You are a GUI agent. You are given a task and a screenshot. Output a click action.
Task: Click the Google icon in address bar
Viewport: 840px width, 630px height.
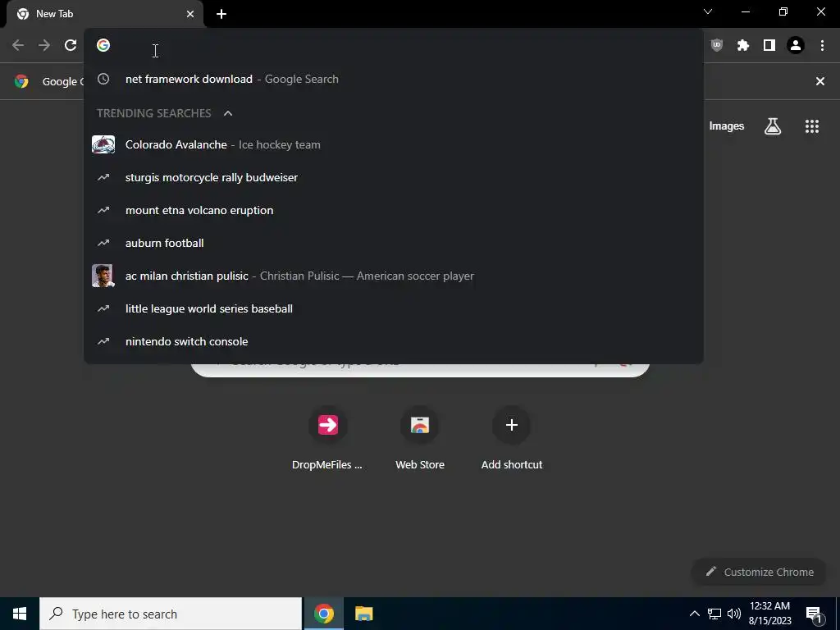103,45
